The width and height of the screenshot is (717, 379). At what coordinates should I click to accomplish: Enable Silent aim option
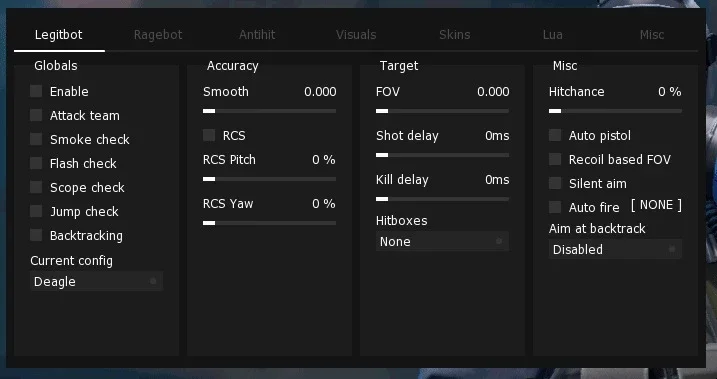(555, 183)
